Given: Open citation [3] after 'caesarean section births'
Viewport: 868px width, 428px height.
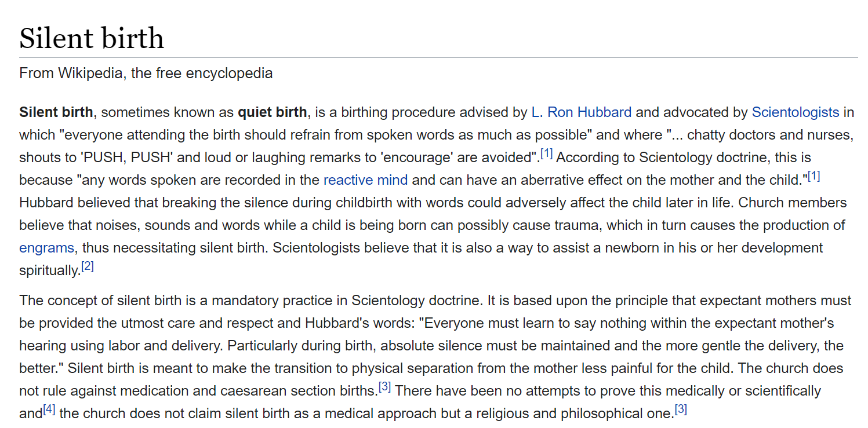Looking at the screenshot, I should 384,387.
